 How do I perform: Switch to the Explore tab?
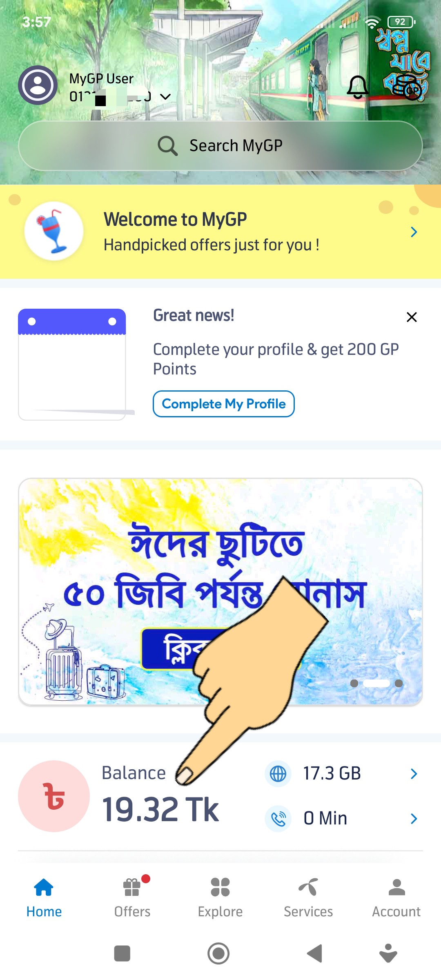tap(220, 898)
